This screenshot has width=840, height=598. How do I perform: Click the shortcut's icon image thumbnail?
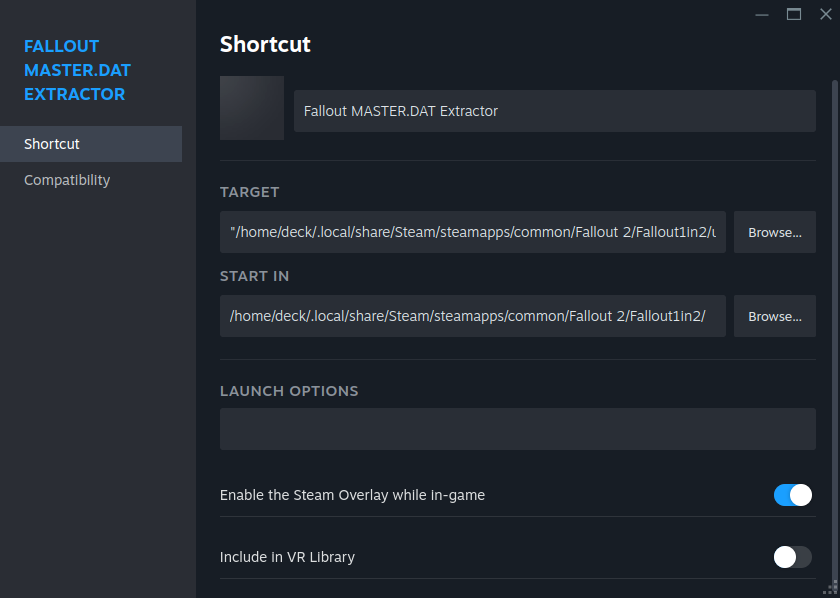tap(252, 108)
